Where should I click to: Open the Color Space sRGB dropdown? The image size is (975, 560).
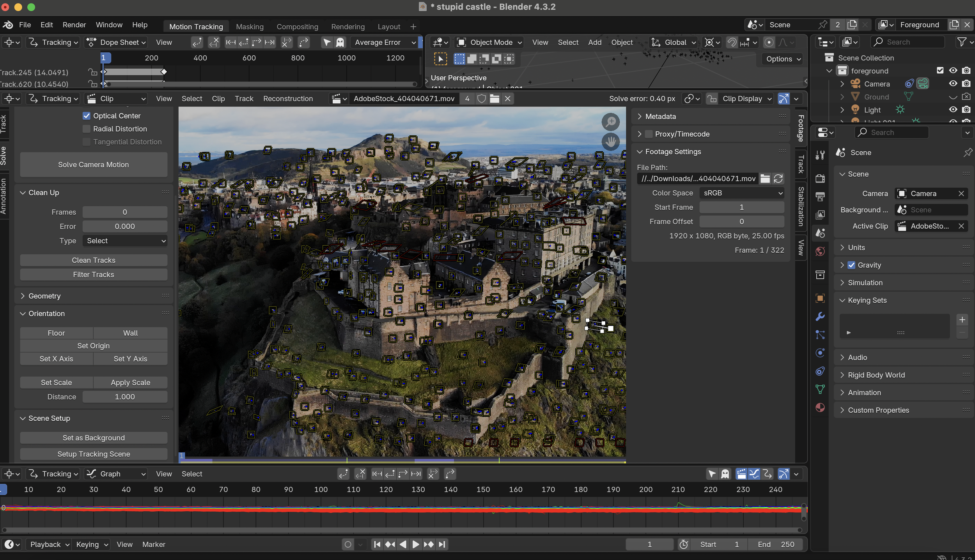[x=741, y=193]
